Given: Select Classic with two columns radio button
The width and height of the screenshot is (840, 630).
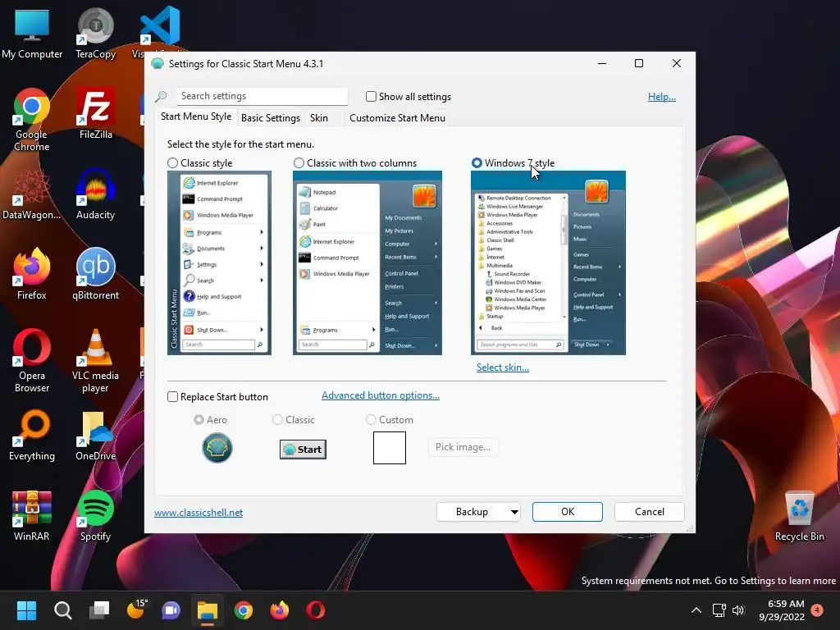Looking at the screenshot, I should point(299,163).
